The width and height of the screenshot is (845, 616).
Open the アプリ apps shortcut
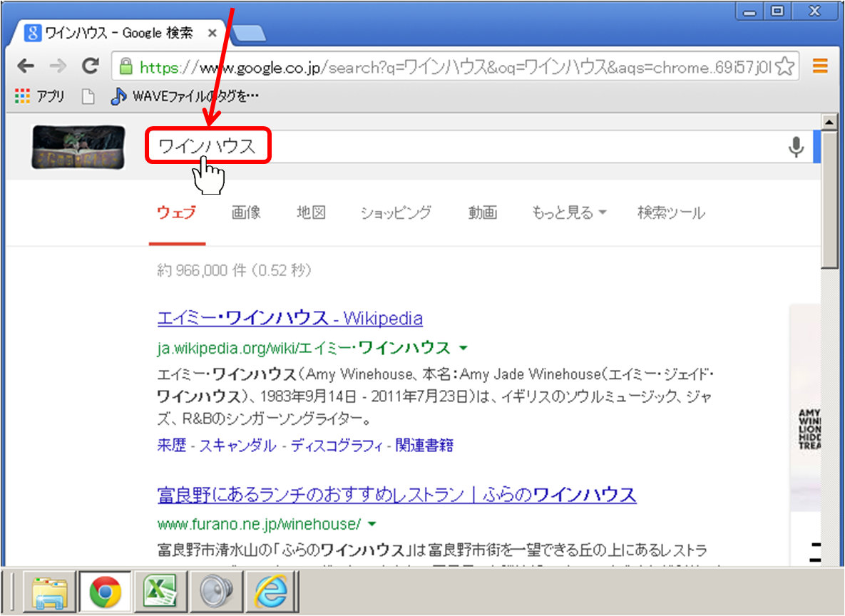(40, 97)
